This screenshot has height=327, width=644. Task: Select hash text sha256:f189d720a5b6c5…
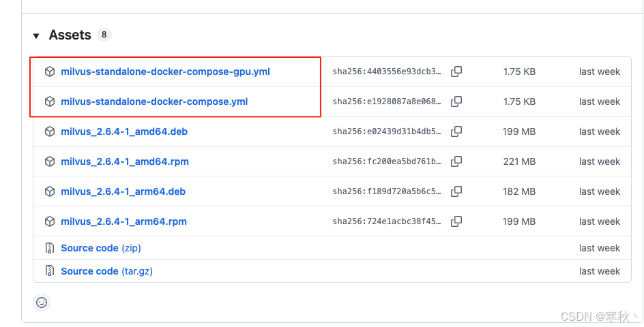[387, 191]
